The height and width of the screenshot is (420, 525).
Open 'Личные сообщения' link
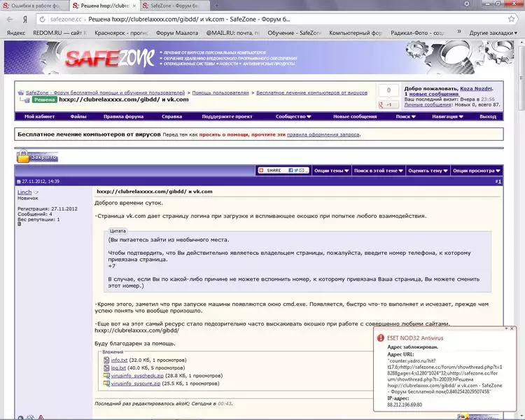point(428,105)
